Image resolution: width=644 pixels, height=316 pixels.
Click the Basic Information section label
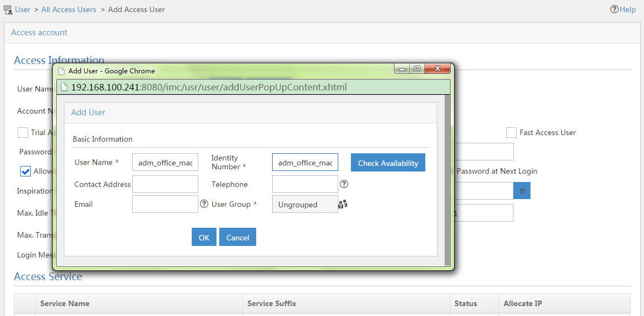tap(102, 139)
